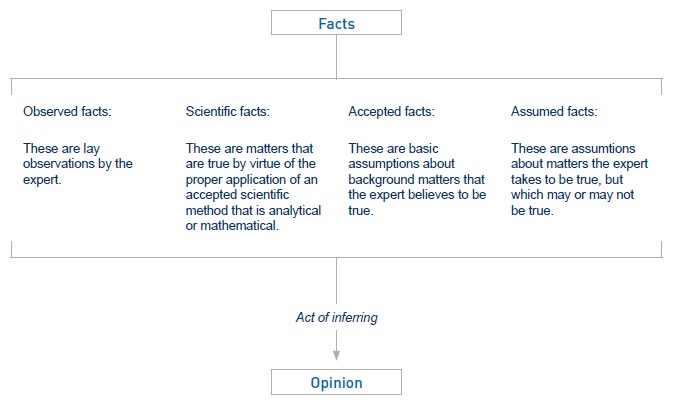
Task: Select the "Scientific facts:" heading
Action: click(228, 110)
